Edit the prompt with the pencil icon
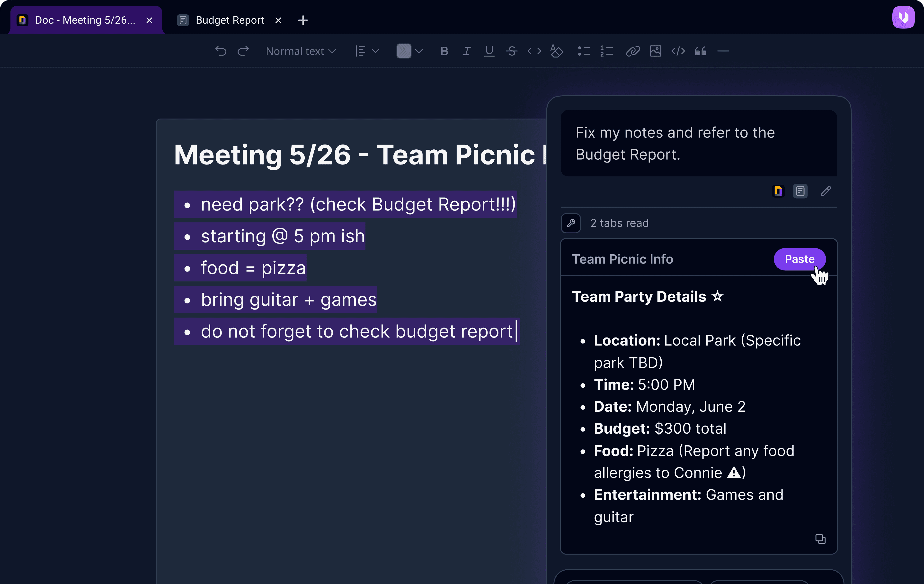The image size is (924, 584). pos(826,191)
